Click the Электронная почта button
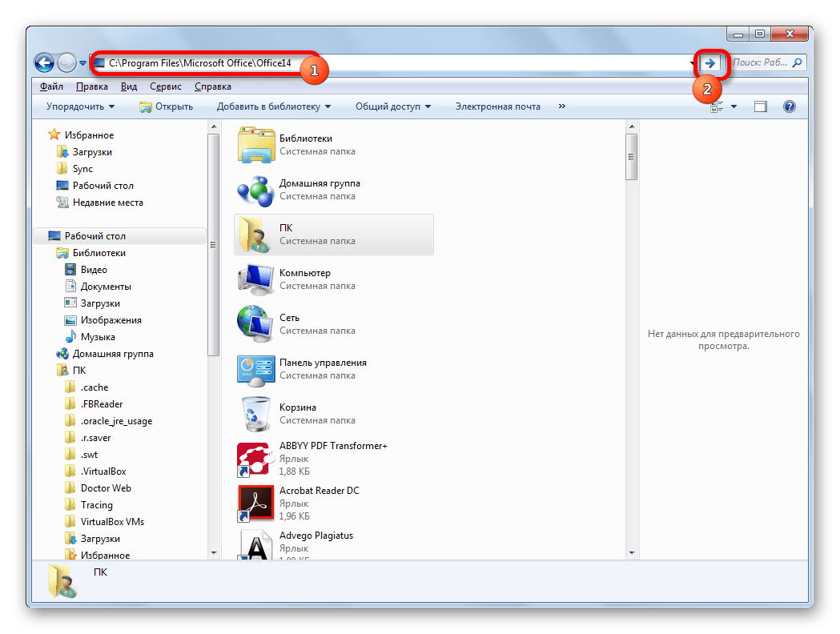840x634 pixels. pyautogui.click(x=498, y=106)
